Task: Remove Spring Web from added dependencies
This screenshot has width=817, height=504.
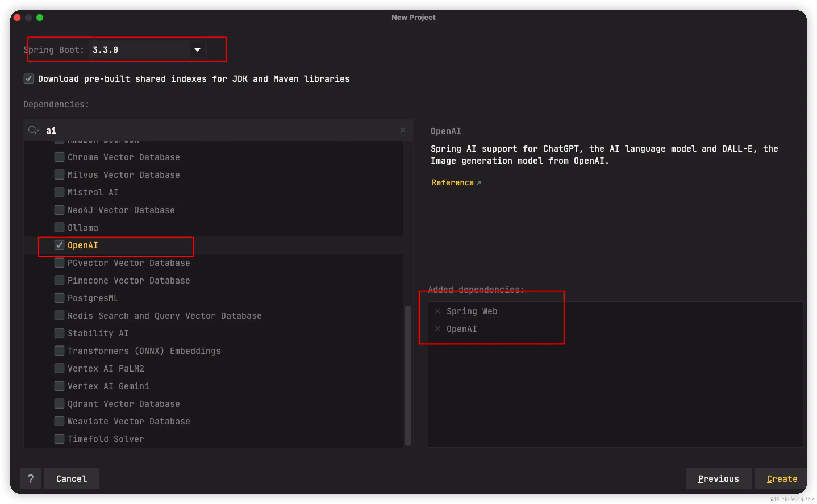Action: coord(437,311)
